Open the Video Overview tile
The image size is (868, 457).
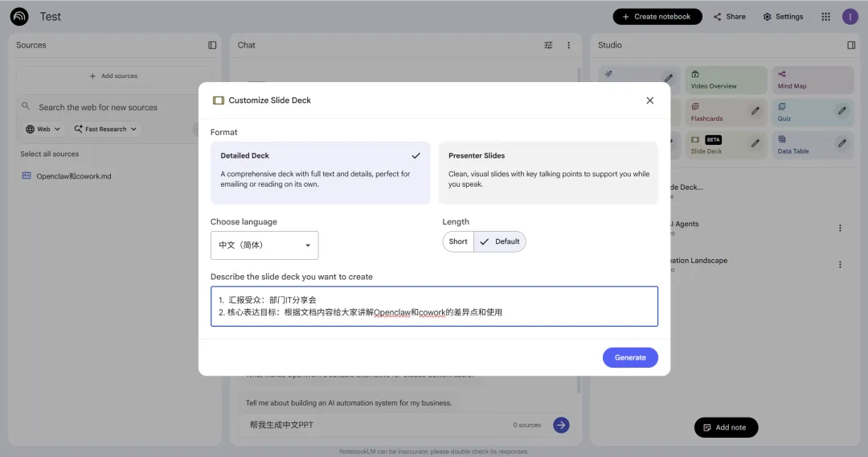click(726, 80)
